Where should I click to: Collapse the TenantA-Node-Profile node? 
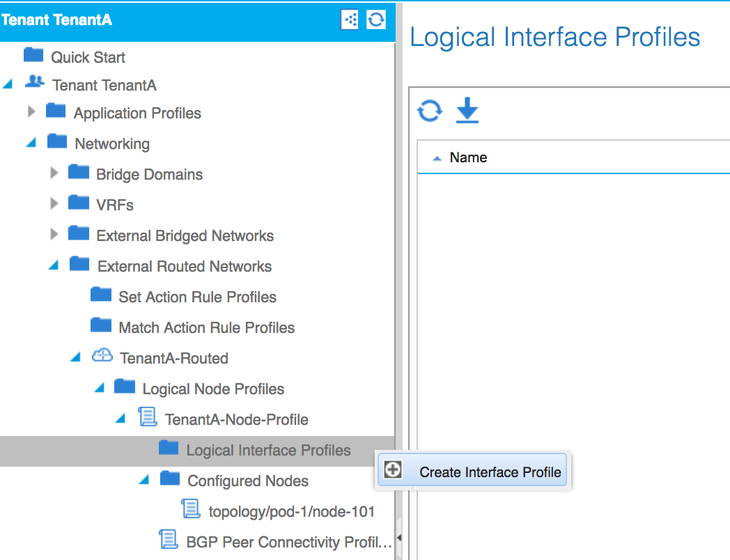click(x=121, y=418)
